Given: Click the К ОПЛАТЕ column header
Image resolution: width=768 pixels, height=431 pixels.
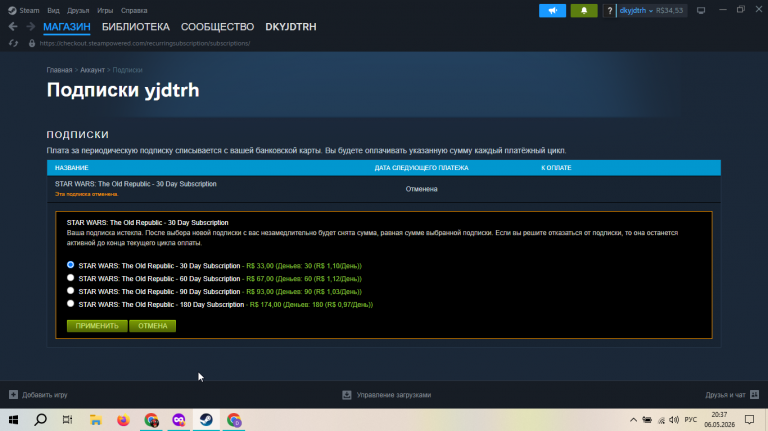Looking at the screenshot, I should [x=556, y=168].
